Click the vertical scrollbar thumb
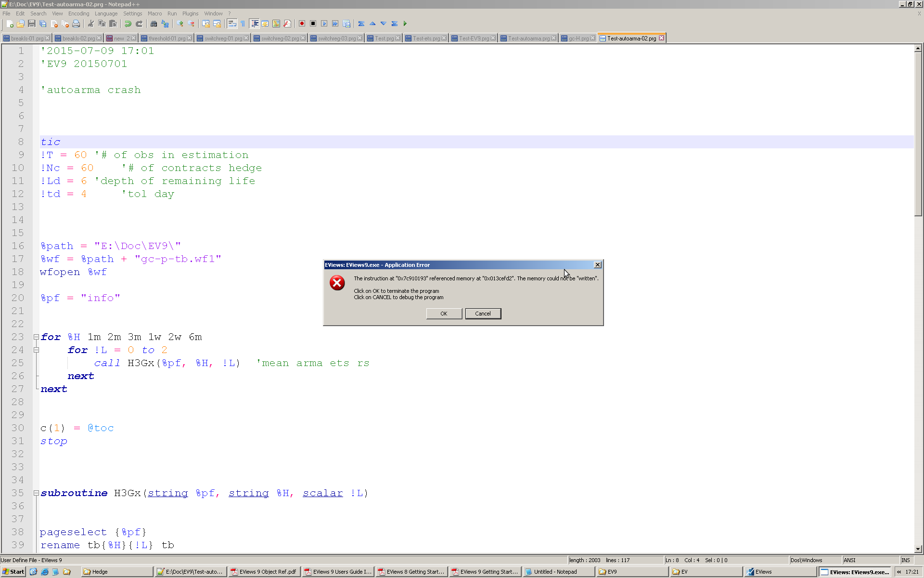The width and height of the screenshot is (924, 578). [x=918, y=134]
